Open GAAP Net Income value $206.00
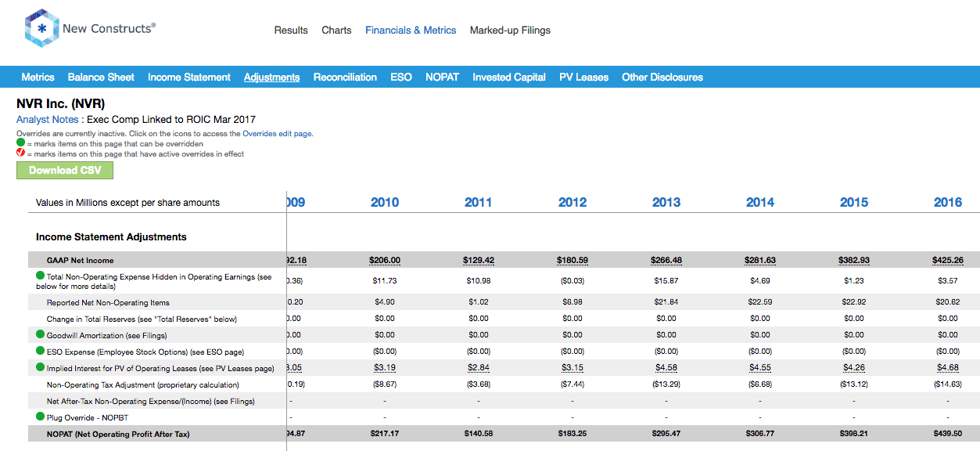This screenshot has width=980, height=451. click(385, 261)
